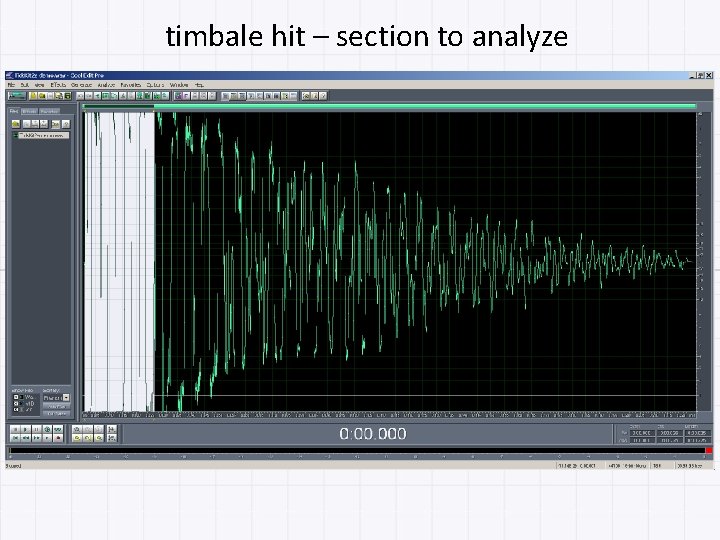Screen dimensions: 720x540
Task: Click the Fast Forward transport button
Action: (x=37, y=438)
